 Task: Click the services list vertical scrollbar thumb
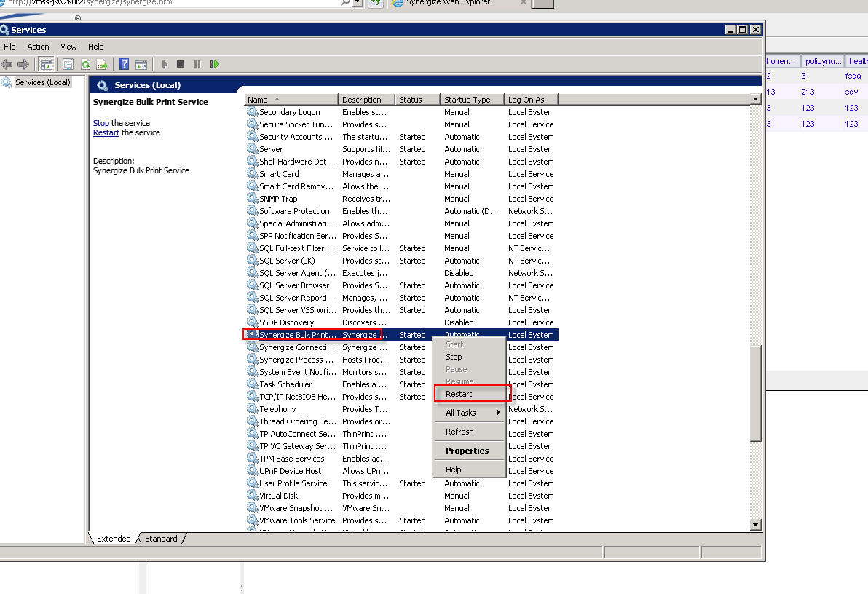tap(756, 393)
